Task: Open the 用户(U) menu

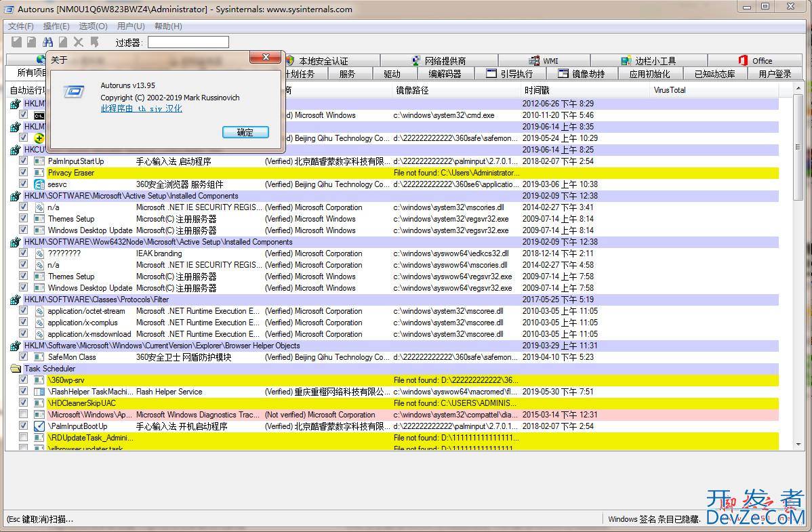Action: point(131,26)
